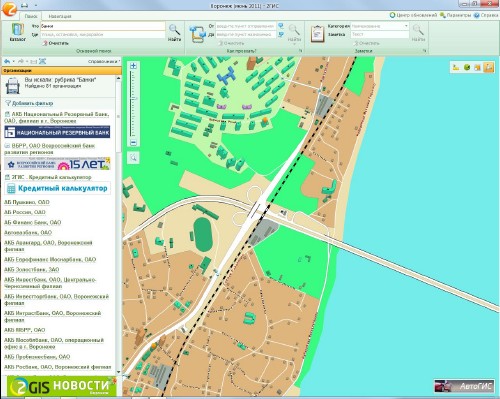Screen dimensions: 500x399
Task: Expand the Заметки group launcher arrow
Action: (425, 51)
